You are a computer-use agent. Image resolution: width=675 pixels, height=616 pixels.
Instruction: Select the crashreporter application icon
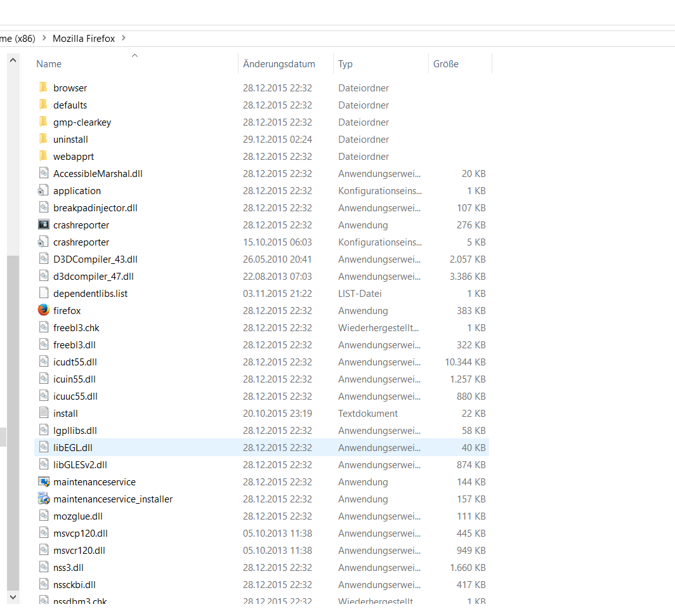click(43, 225)
